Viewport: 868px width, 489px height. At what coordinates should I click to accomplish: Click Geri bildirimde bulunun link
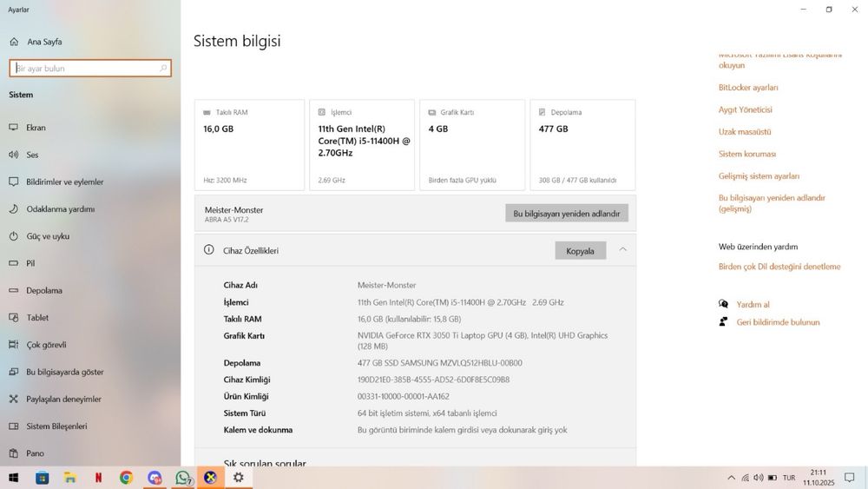[778, 322]
